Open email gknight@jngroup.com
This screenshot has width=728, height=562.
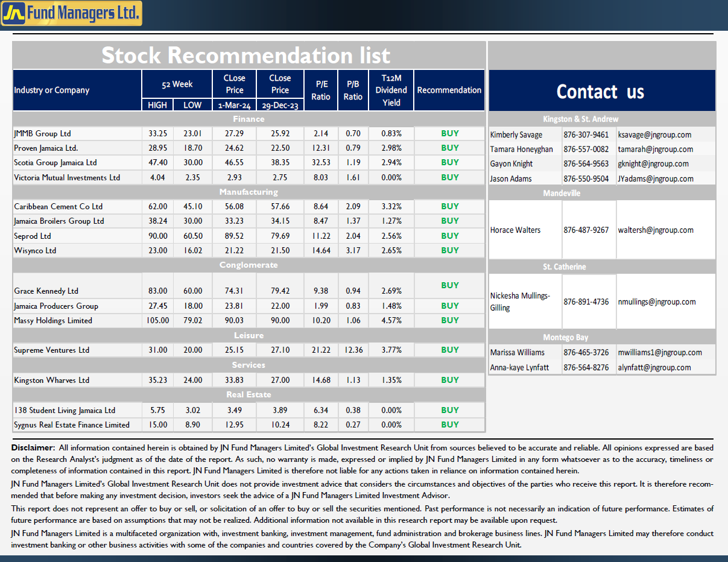pos(653,164)
